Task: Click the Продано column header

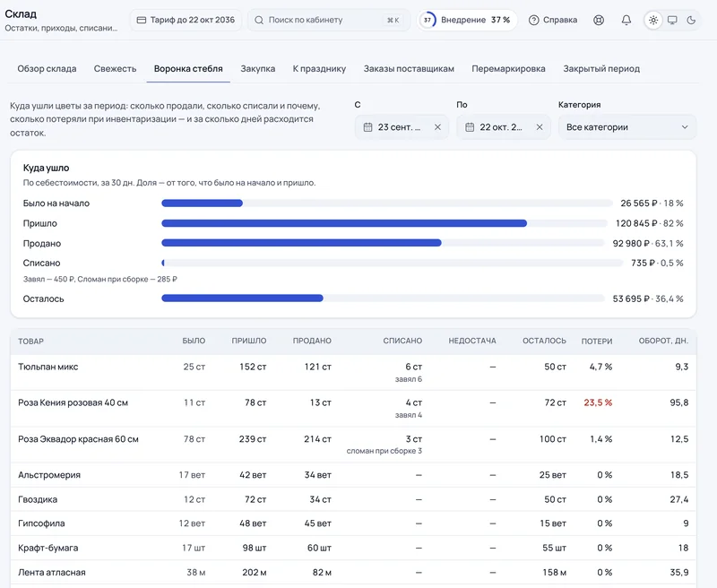Action: (312, 342)
